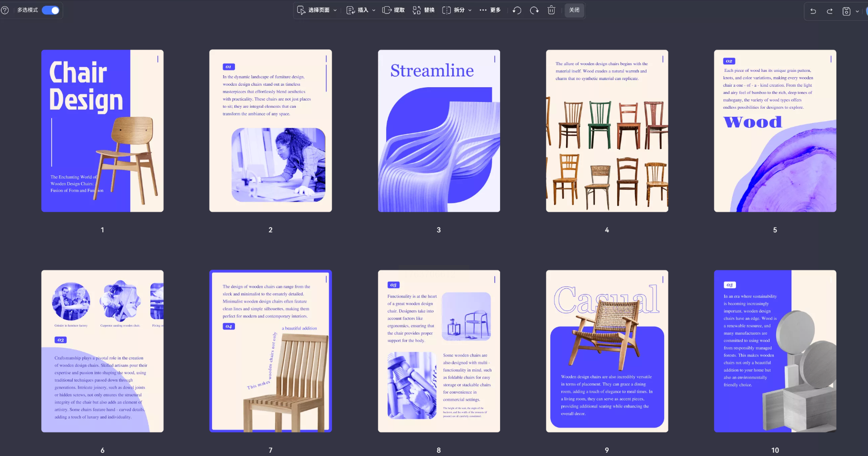Select the Chair Design cover page thumbnail

click(102, 131)
